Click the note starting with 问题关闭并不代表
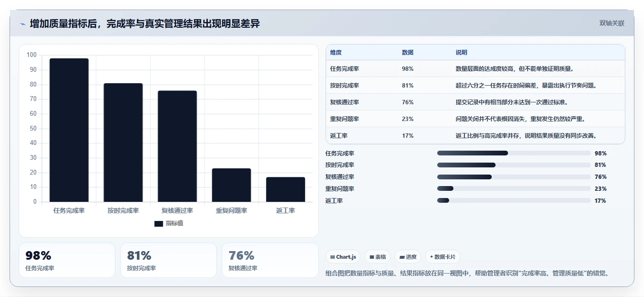The height and width of the screenshot is (297, 644). (x=520, y=119)
